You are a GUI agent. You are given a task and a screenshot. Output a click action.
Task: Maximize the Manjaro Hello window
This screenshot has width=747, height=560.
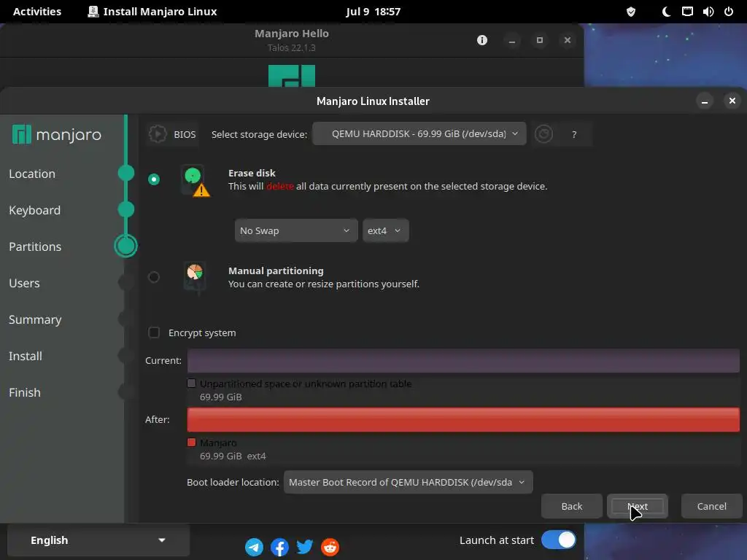point(539,40)
